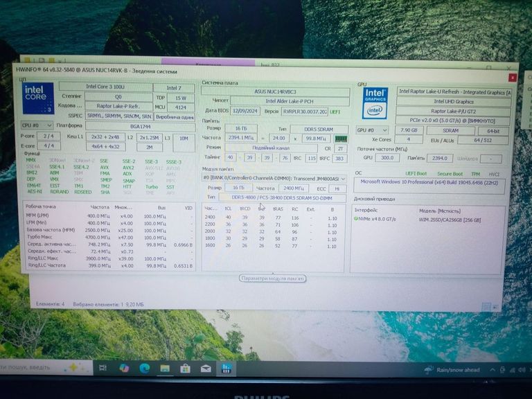The height and width of the screenshot is (399, 532).
Task: Open the Mail app in taskbar
Action: pyautogui.click(x=206, y=369)
